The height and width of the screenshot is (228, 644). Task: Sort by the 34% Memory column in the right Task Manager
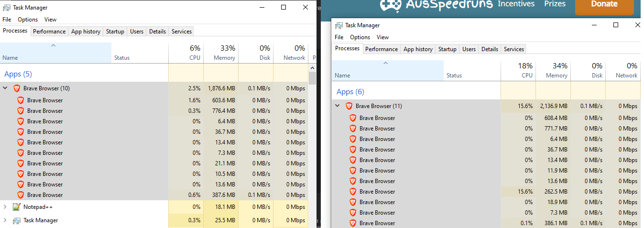point(553,71)
